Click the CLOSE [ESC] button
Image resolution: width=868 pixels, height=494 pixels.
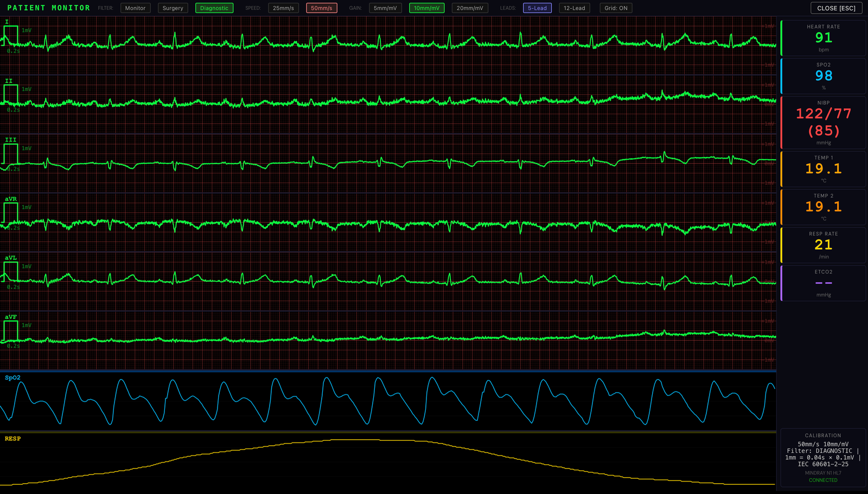(x=837, y=8)
